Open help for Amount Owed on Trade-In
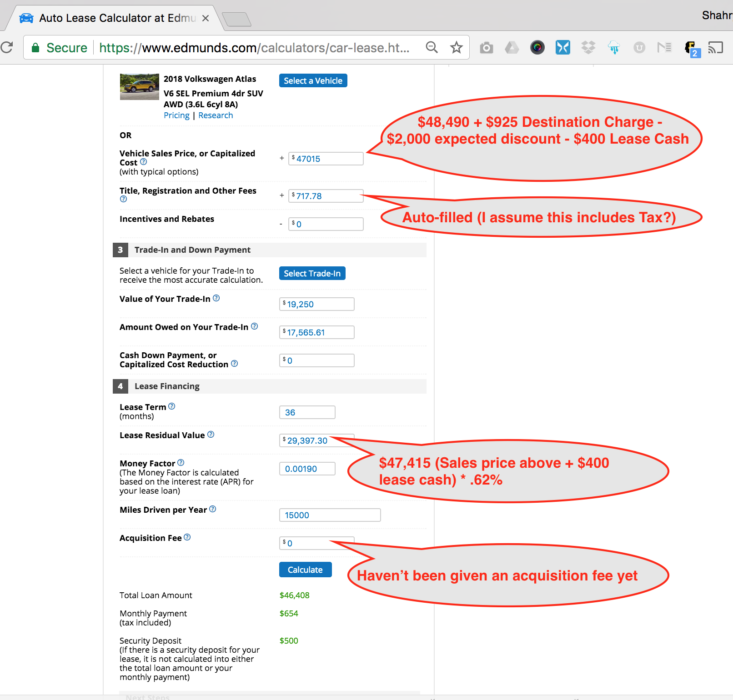733x700 pixels. (255, 326)
